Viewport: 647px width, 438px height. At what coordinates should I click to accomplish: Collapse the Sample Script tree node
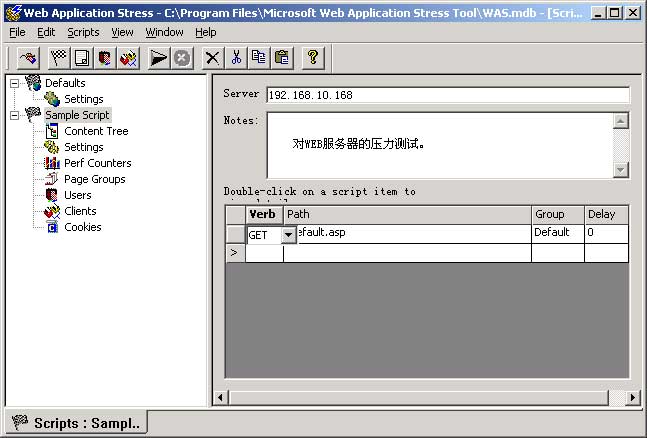[14, 115]
